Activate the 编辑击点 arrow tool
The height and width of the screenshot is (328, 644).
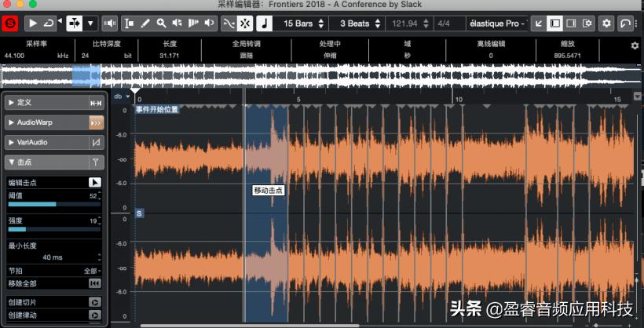[x=95, y=183]
